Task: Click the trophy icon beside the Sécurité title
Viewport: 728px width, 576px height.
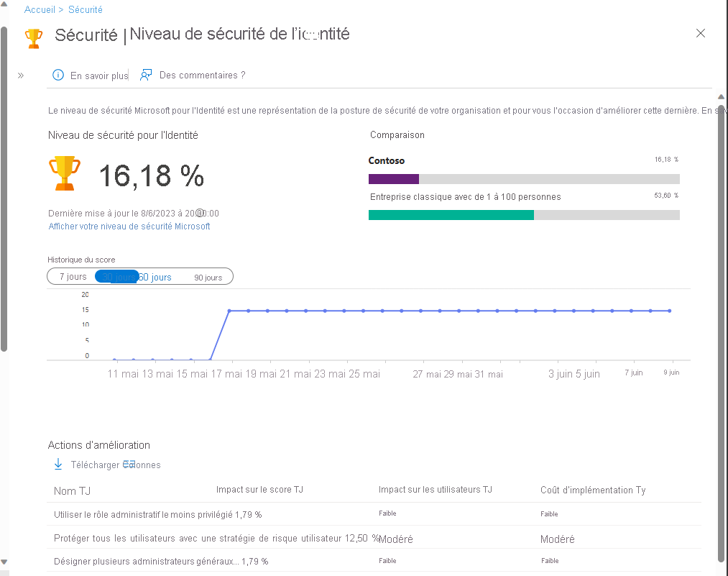Action: click(33, 37)
